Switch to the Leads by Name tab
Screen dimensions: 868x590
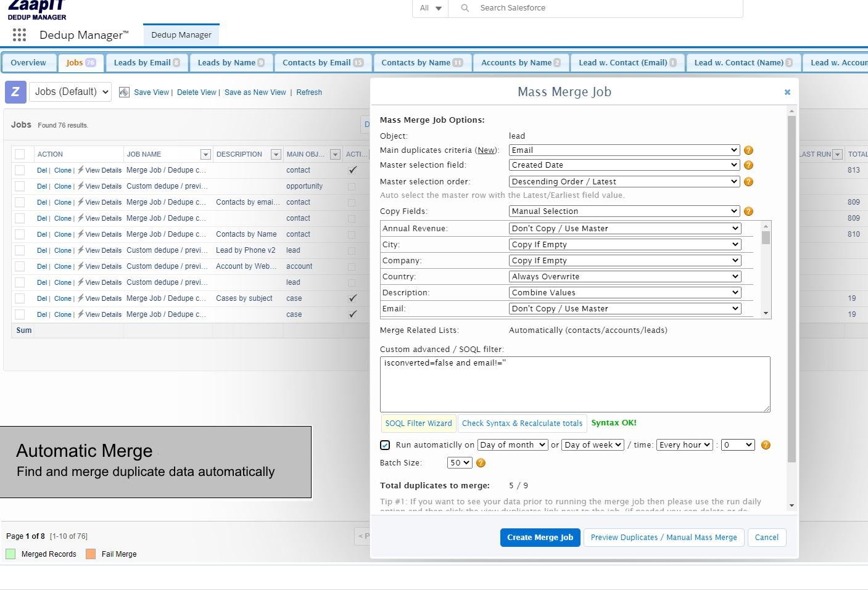click(231, 63)
